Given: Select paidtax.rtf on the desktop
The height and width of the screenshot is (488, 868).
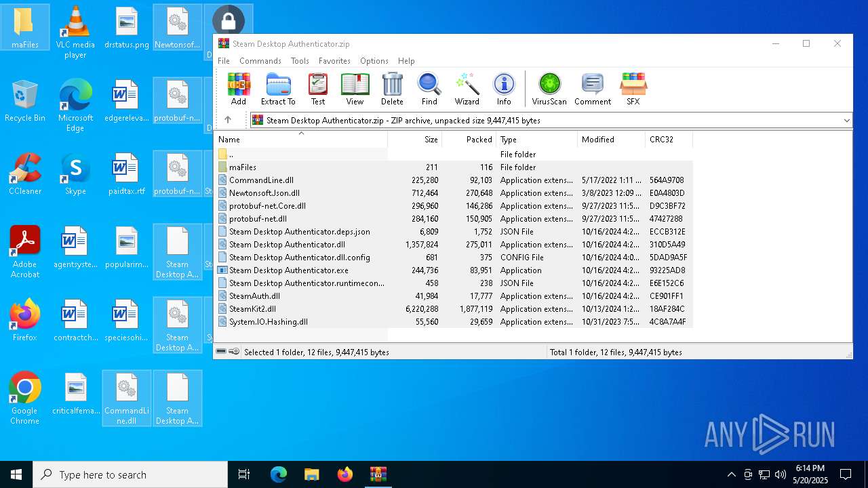Looking at the screenshot, I should click(127, 175).
